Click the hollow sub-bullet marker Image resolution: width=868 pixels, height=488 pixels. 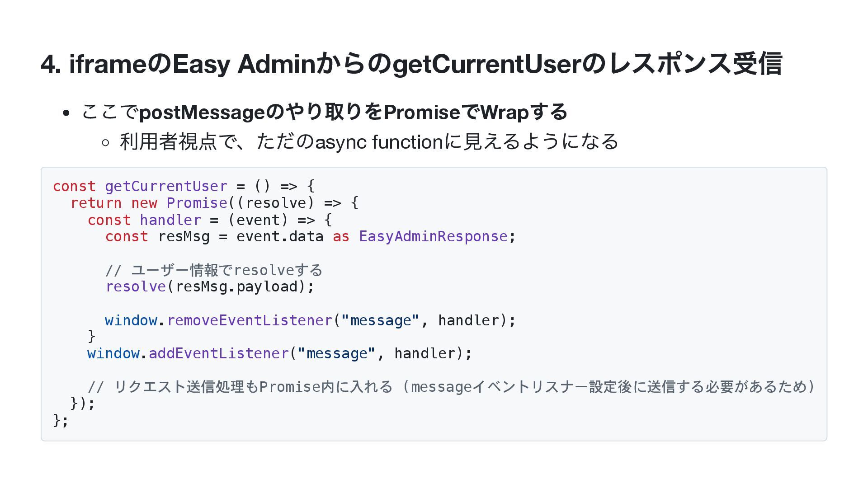coord(105,143)
